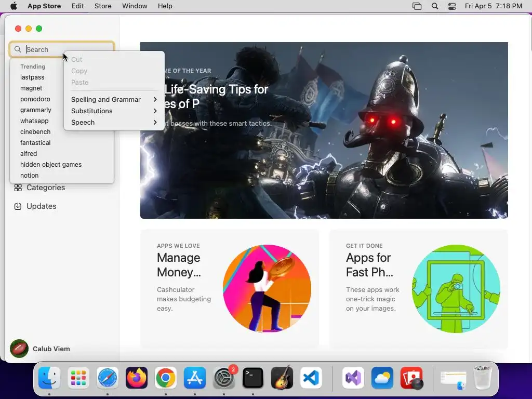Viewport: 532px width, 399px height.
Task: Open the minimized window thumbnail in Dock
Action: click(453, 379)
